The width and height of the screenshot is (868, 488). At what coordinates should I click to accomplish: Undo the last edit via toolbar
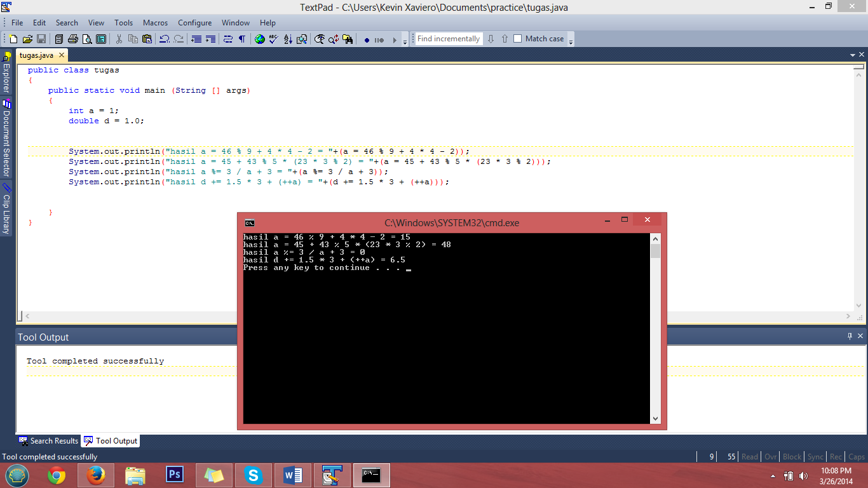pos(164,39)
